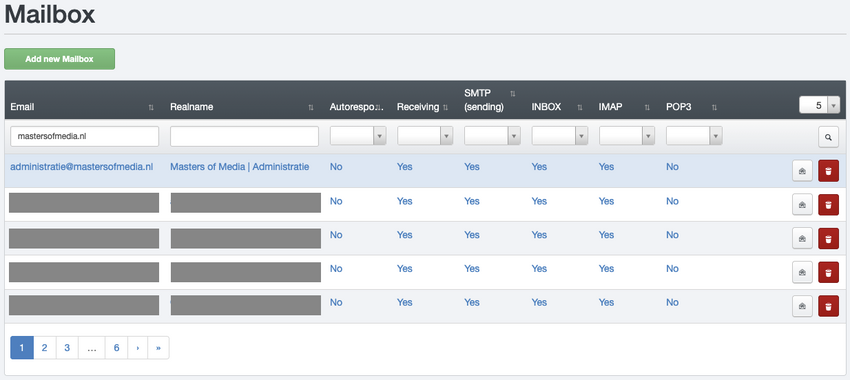Click the Mailbox page heading
The height and width of the screenshot is (380, 850).
50,14
